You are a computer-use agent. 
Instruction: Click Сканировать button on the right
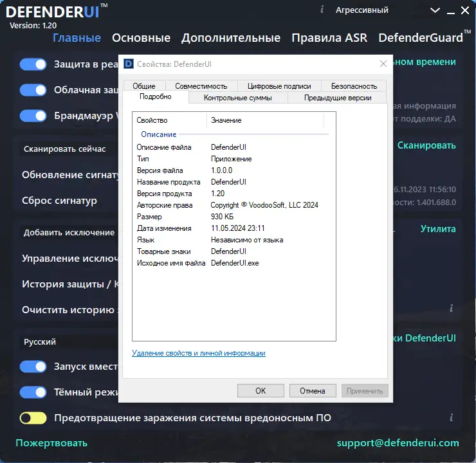426,145
